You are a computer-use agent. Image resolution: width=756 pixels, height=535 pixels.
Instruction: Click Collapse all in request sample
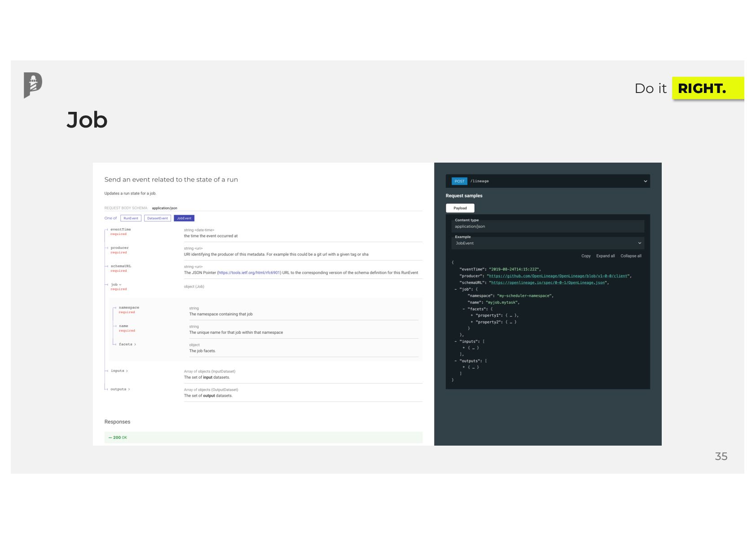tap(631, 256)
